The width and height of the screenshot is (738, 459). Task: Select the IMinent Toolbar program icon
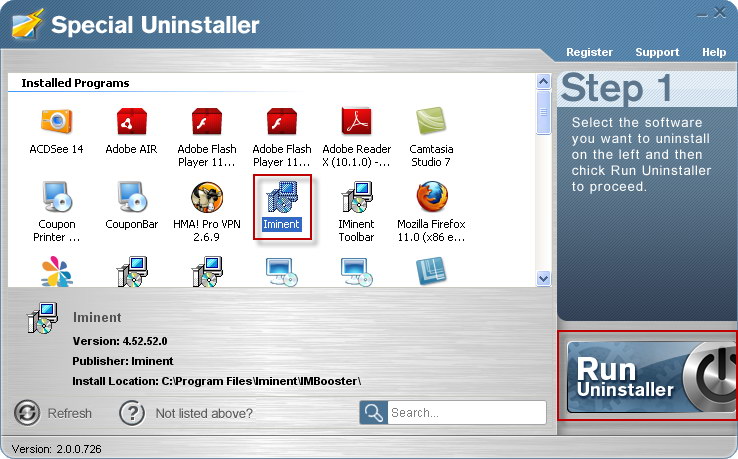coord(356,197)
